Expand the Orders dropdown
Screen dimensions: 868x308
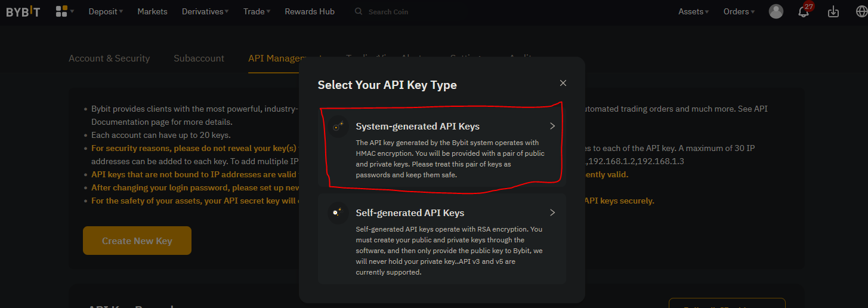click(739, 11)
